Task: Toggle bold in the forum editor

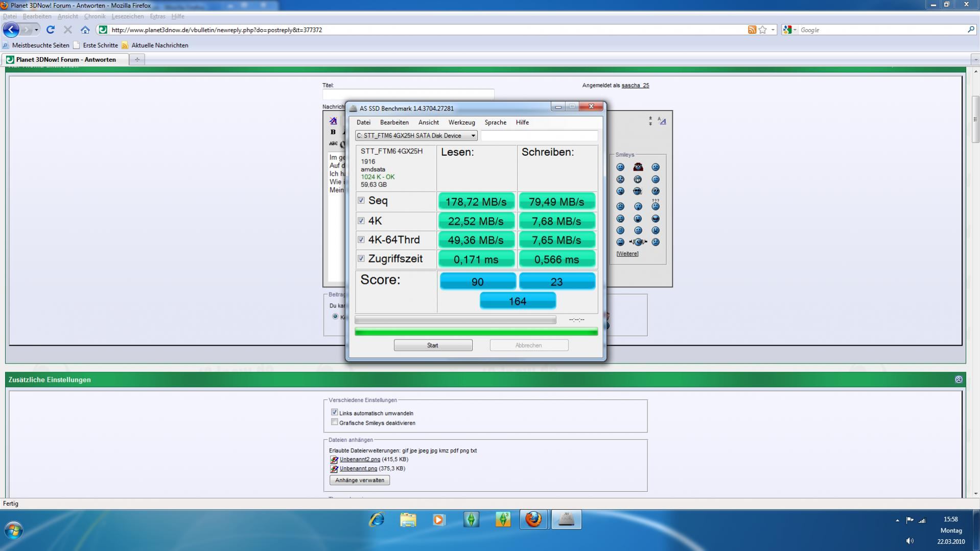Action: pyautogui.click(x=333, y=132)
